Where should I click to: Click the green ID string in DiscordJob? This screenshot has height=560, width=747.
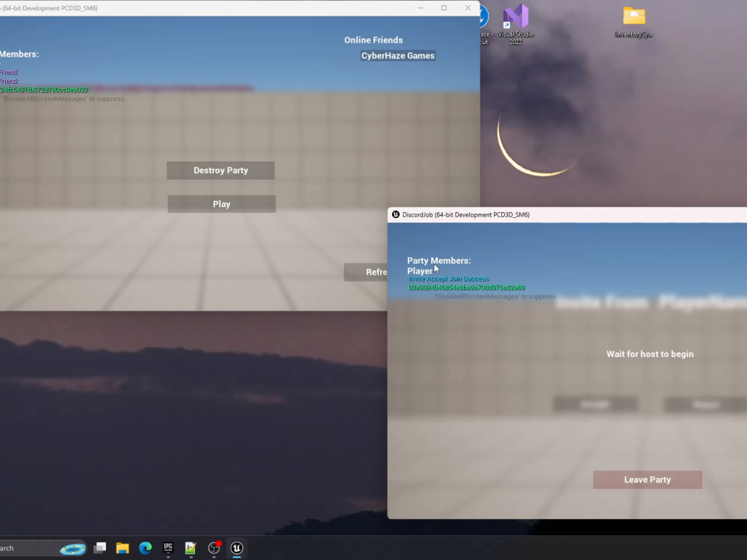tap(467, 287)
